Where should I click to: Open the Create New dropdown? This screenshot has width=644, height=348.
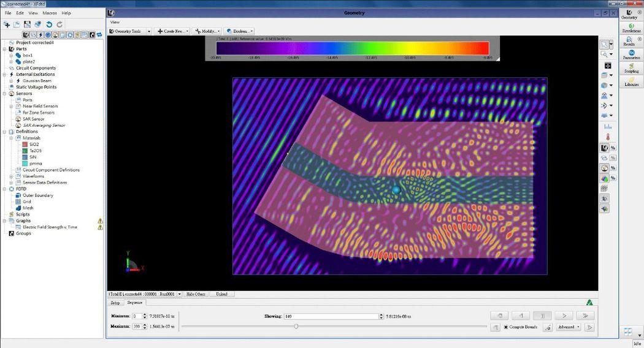[x=173, y=31]
